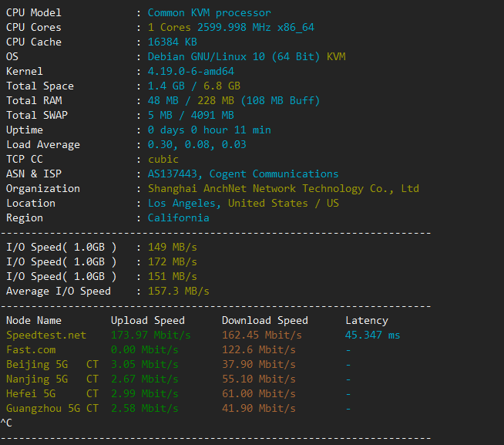
Task: Click the load average values 0.30, 0.08, 0.03
Action: point(197,145)
